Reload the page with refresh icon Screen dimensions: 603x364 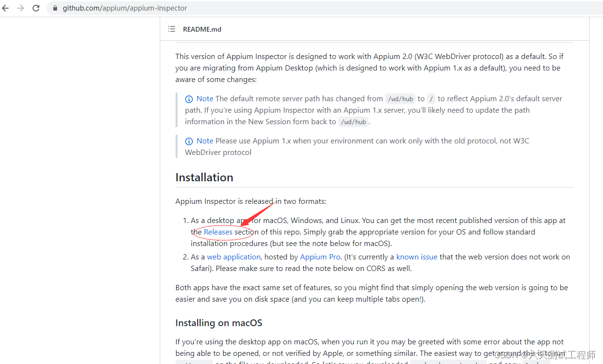(x=36, y=8)
